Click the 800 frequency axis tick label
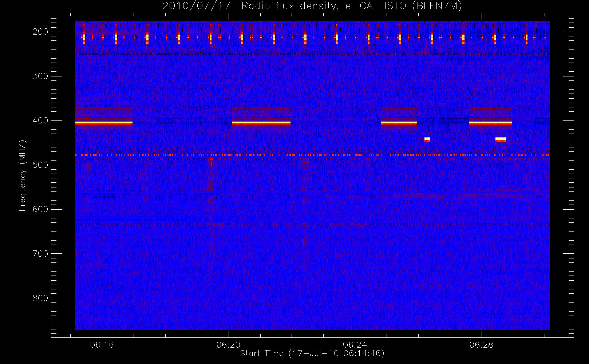This screenshot has width=589, height=364. tap(40, 298)
